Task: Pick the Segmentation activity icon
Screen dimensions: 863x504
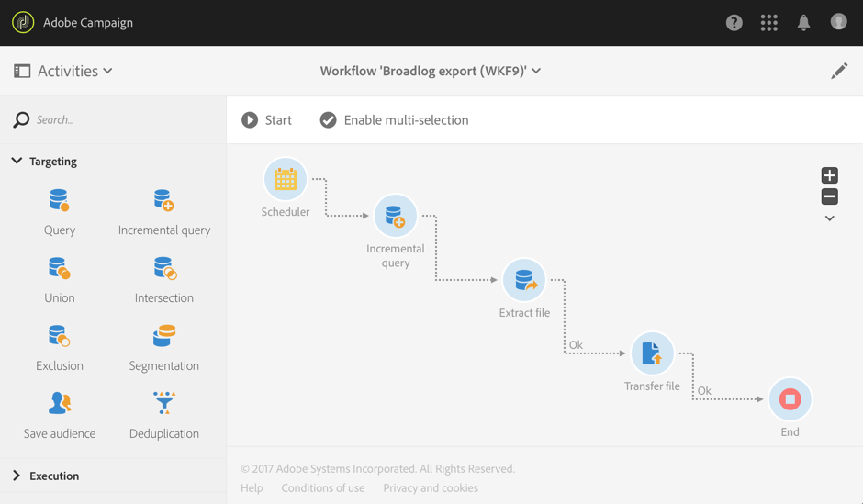Action: coord(163,336)
